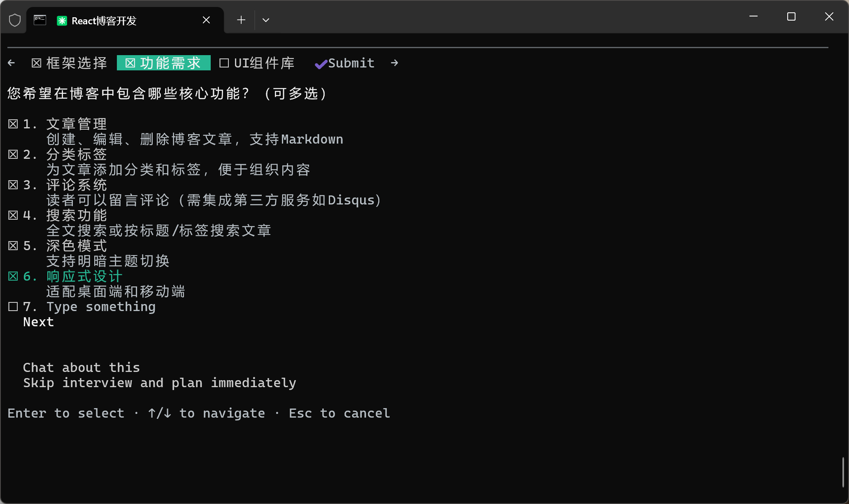Click the terminal scrollbar thumb
849x504 pixels.
coord(843,472)
